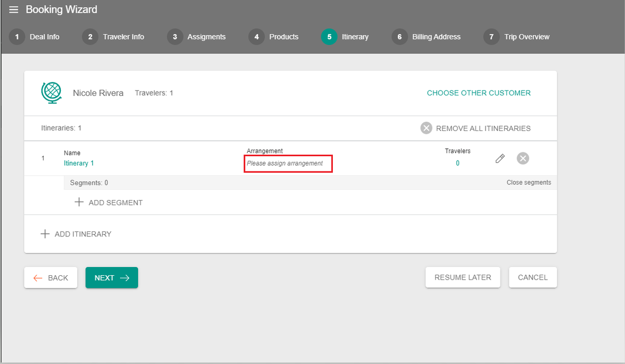Click the plus icon beside Add Itinerary
This screenshot has width=625, height=364.
45,234
